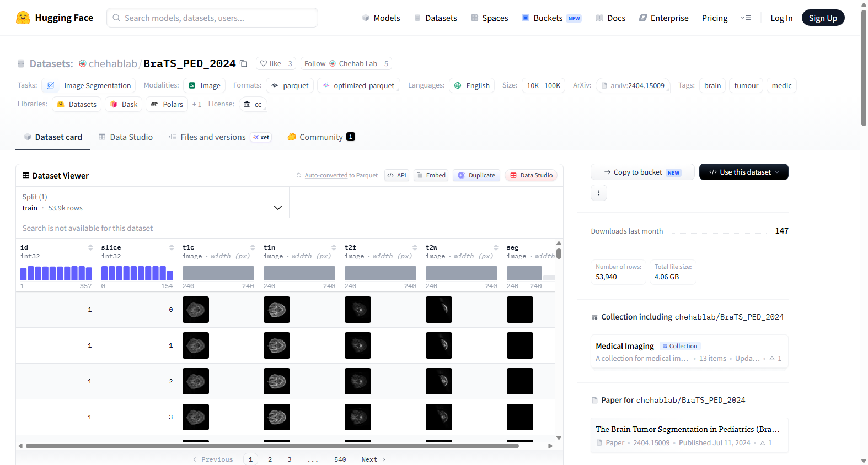868x465 pixels.
Task: Click the tumour tag
Action: [x=746, y=85]
